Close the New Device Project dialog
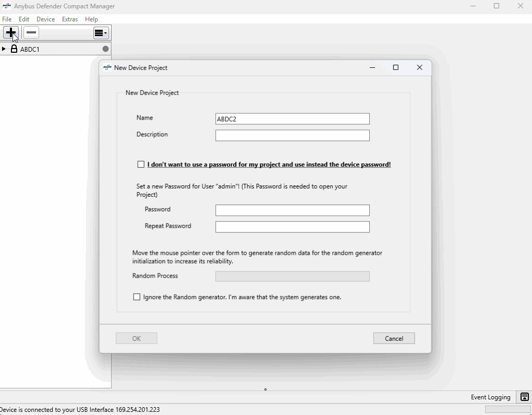The image size is (532, 415). click(420, 67)
